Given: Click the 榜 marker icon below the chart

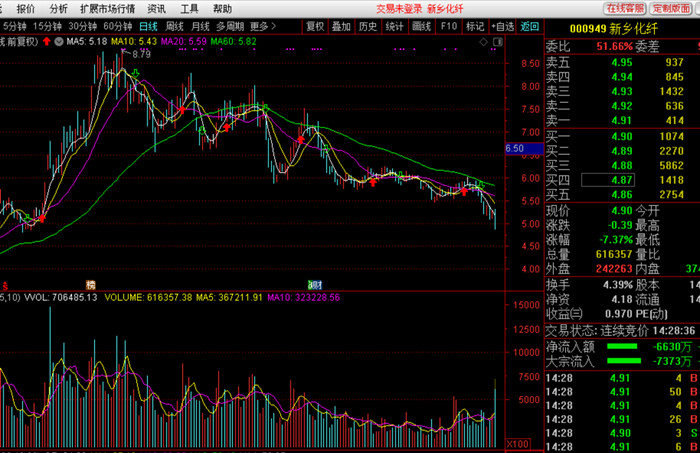Looking at the screenshot, I should coord(89,284).
